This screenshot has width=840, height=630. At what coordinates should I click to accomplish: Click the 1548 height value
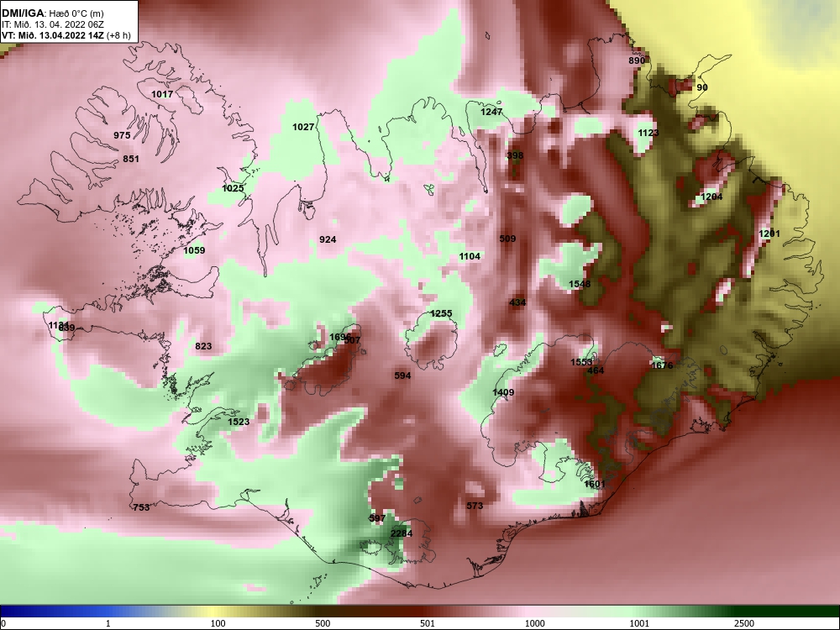point(580,284)
